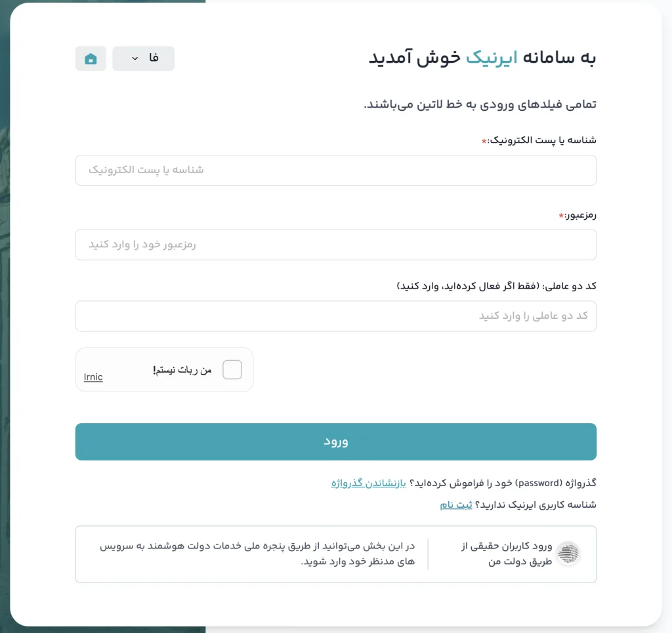This screenshot has height=633, width=672.
Task: Click the پنجره ملی خدمات دولت هوشمند description
Action: (257, 554)
